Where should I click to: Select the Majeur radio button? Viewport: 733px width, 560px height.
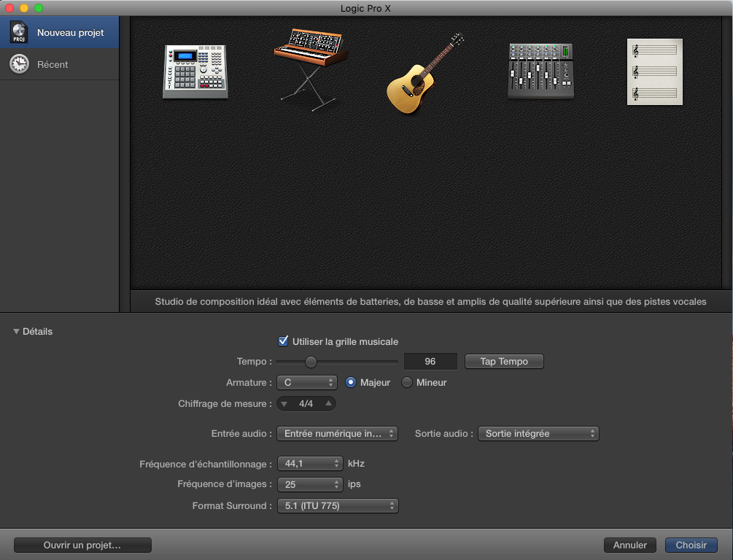coord(351,382)
